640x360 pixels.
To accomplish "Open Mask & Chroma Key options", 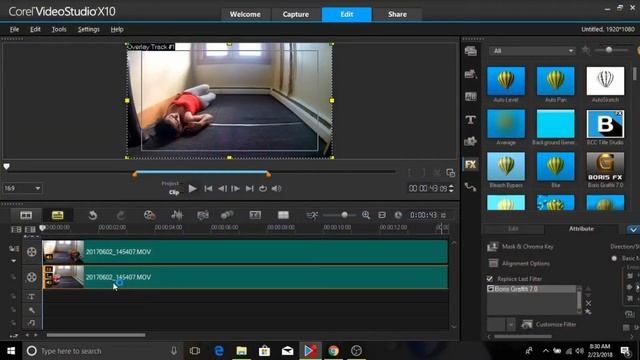I will coord(520,247).
